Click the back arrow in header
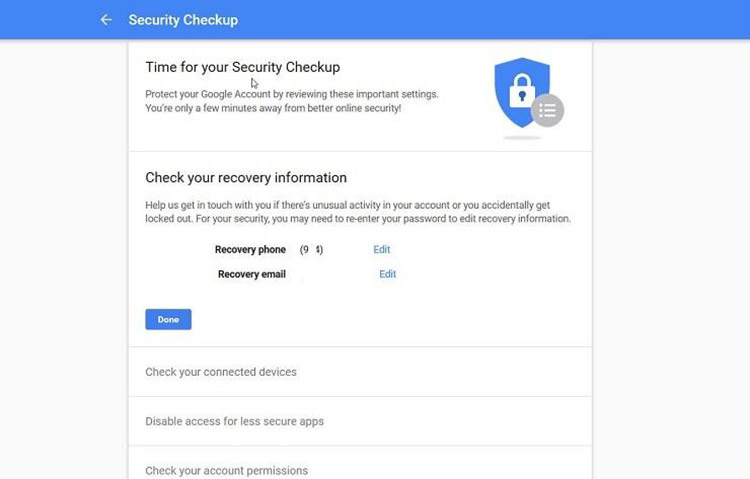The height and width of the screenshot is (479, 750). (x=106, y=20)
